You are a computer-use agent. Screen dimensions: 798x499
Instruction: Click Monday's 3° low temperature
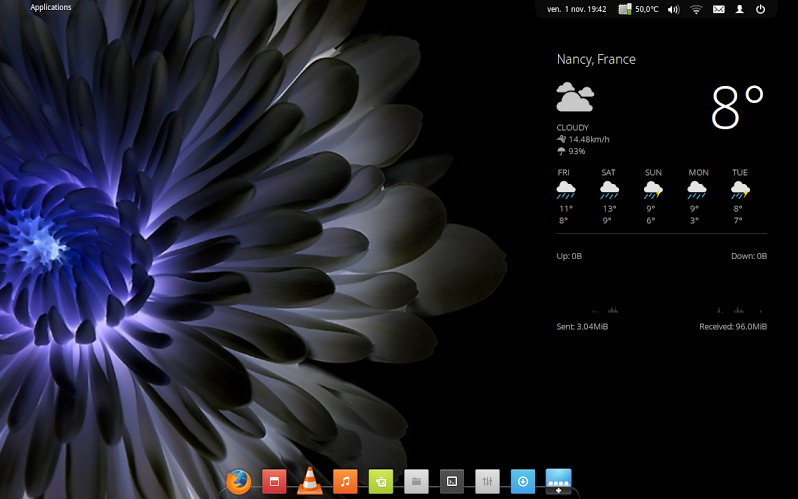[694, 220]
